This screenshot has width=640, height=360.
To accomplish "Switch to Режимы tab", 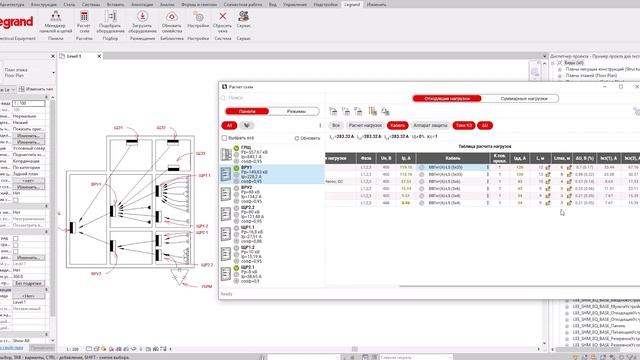I will (296, 111).
